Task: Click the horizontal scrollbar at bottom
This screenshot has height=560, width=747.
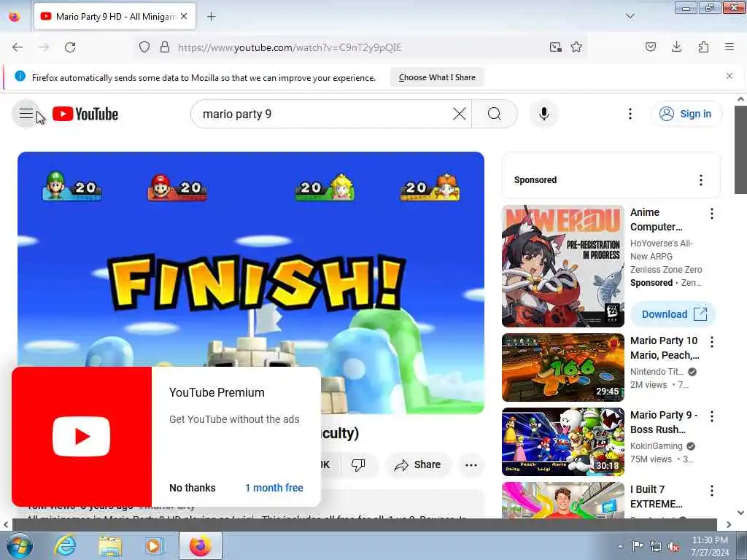Action: pos(364,524)
